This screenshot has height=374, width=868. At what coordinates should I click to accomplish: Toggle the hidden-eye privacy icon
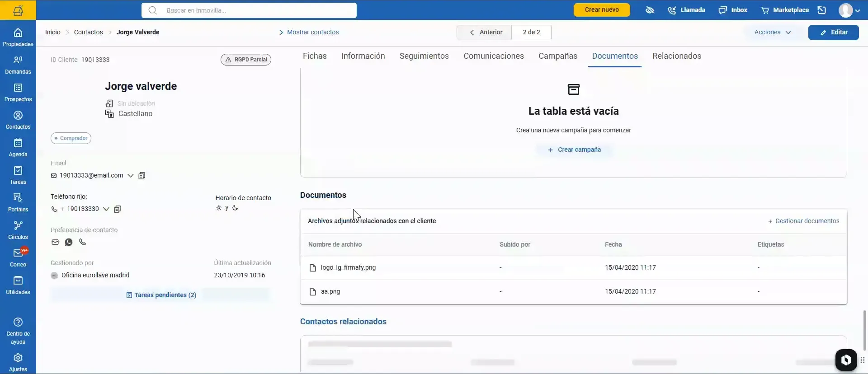(650, 10)
